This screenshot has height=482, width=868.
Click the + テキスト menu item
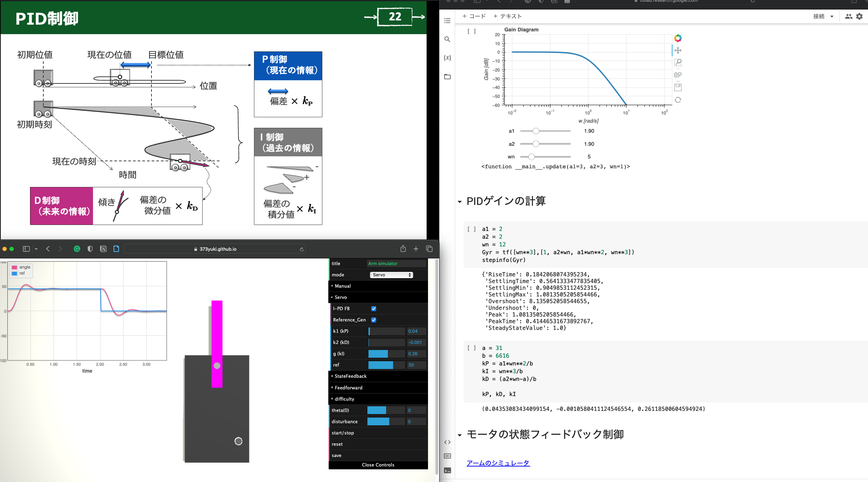507,16
